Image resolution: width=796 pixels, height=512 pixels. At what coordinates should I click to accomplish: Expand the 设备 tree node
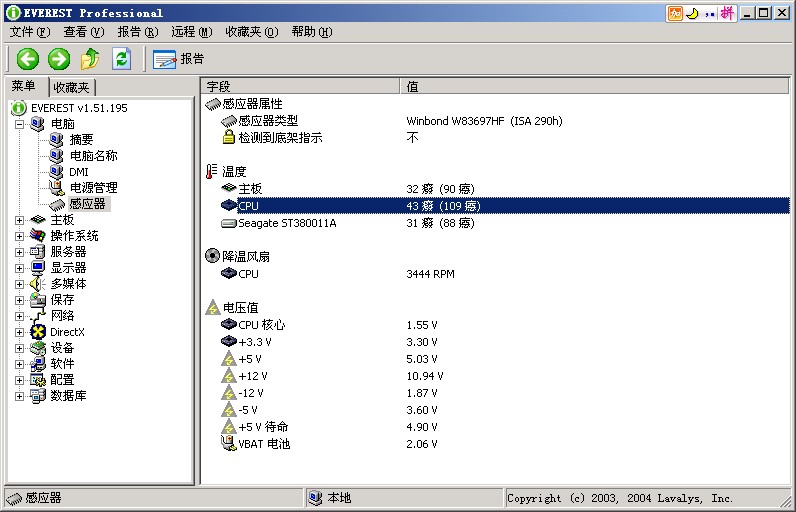(19, 348)
